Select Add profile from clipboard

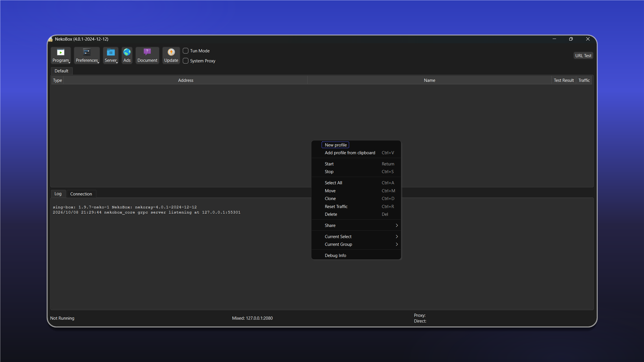tap(356, 153)
